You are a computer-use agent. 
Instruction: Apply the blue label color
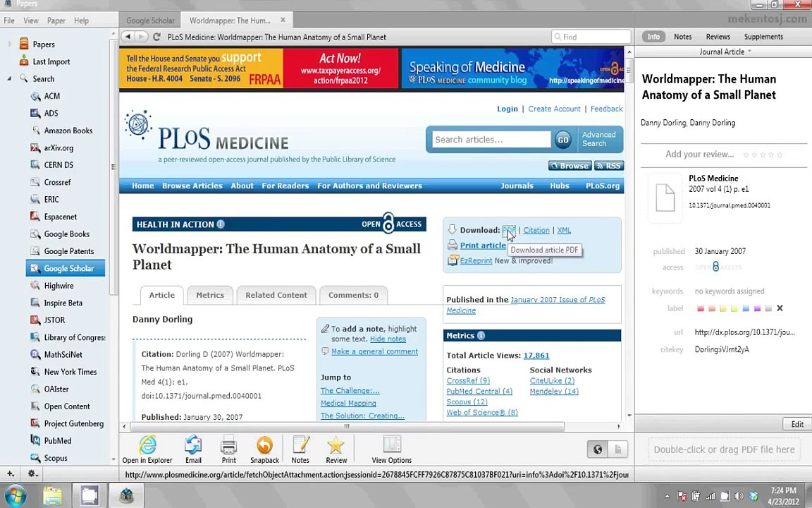pyautogui.click(x=746, y=308)
